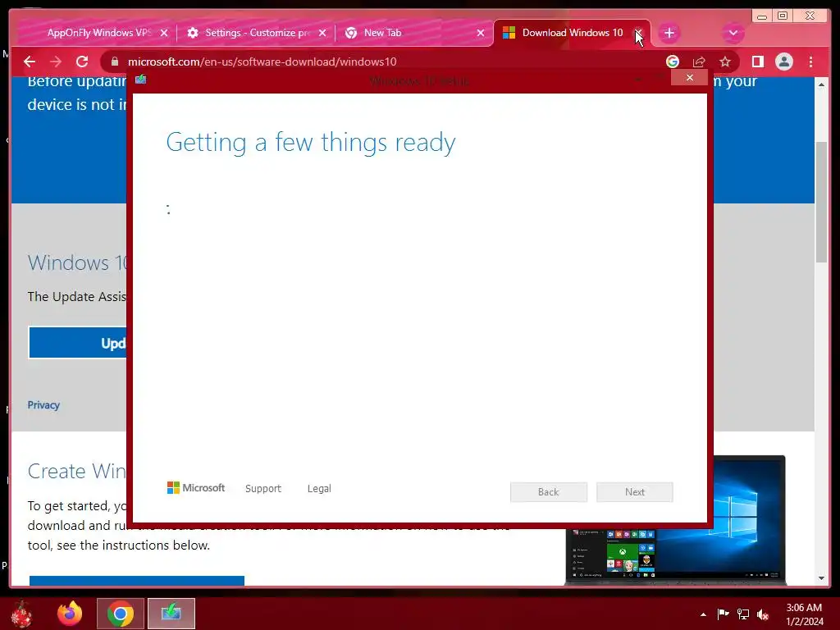
Task: Bookmark this page with the star
Action: coord(725,62)
